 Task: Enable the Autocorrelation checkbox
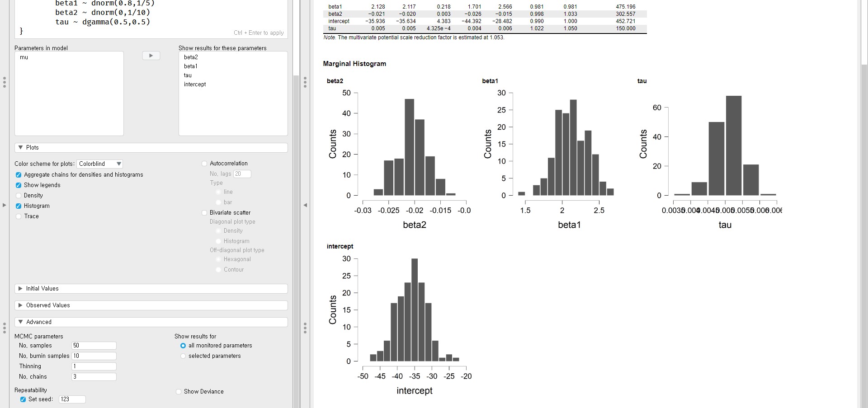pyautogui.click(x=204, y=164)
